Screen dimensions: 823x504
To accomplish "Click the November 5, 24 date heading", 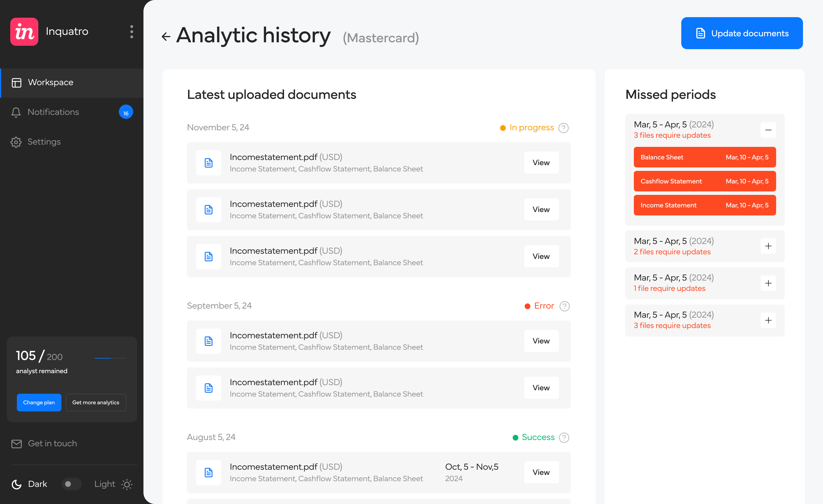I will click(x=218, y=128).
